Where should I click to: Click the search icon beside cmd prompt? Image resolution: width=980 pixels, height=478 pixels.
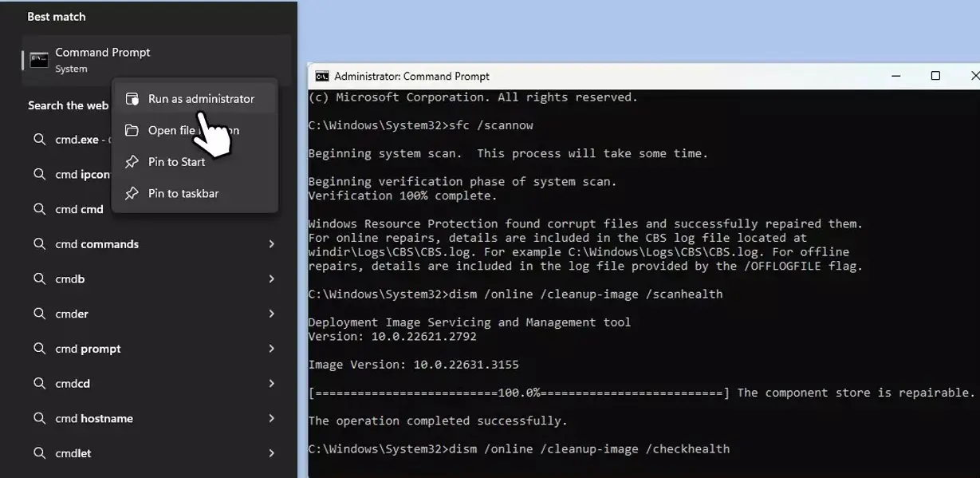39,349
